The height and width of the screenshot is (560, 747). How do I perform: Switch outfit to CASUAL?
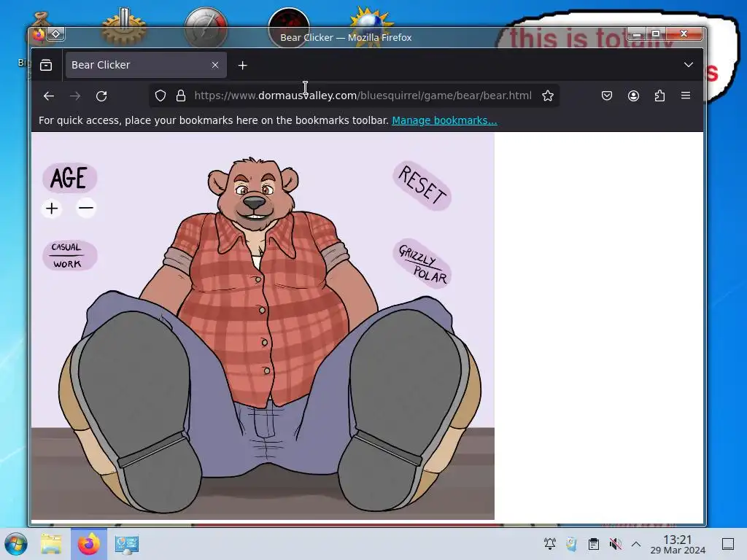pyautogui.click(x=66, y=247)
